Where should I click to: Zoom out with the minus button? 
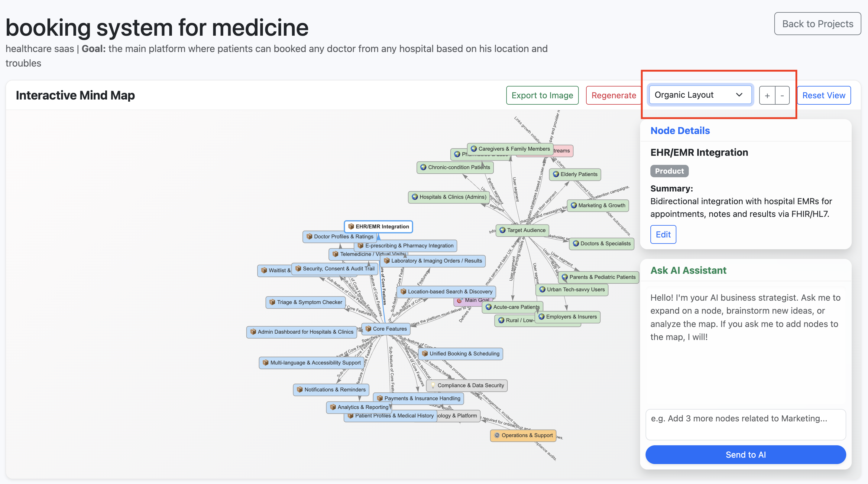pos(782,96)
